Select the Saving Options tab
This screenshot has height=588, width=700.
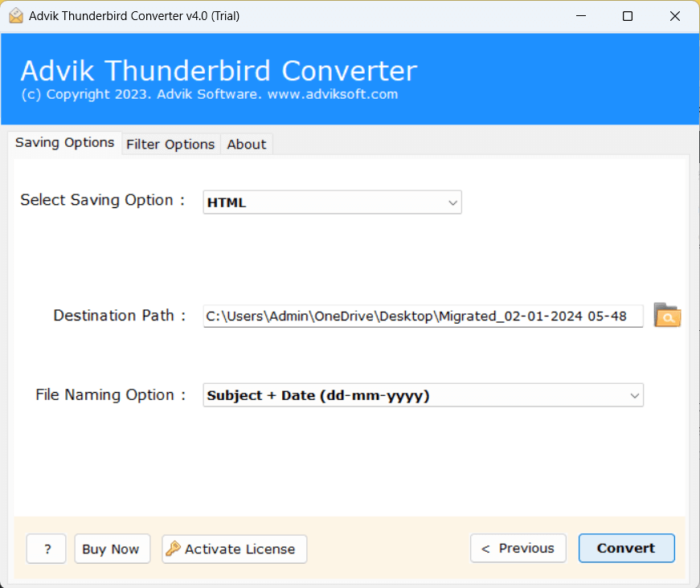(65, 143)
